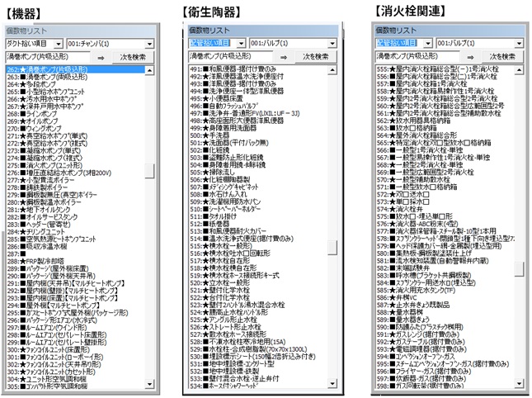This screenshot has width=532, height=398.
Task: Click scroll-up arrow of 衛生陶器 list
Action: coord(332,70)
